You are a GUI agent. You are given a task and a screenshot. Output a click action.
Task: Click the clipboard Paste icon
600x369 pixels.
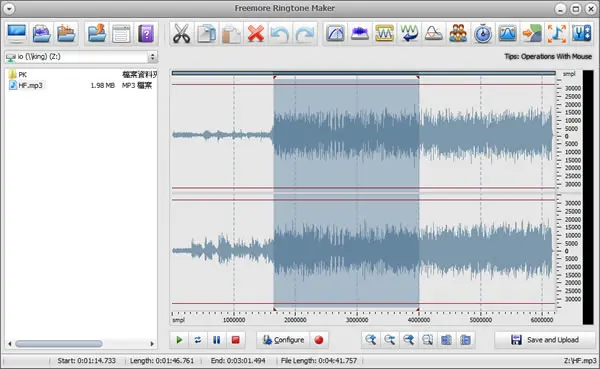231,33
